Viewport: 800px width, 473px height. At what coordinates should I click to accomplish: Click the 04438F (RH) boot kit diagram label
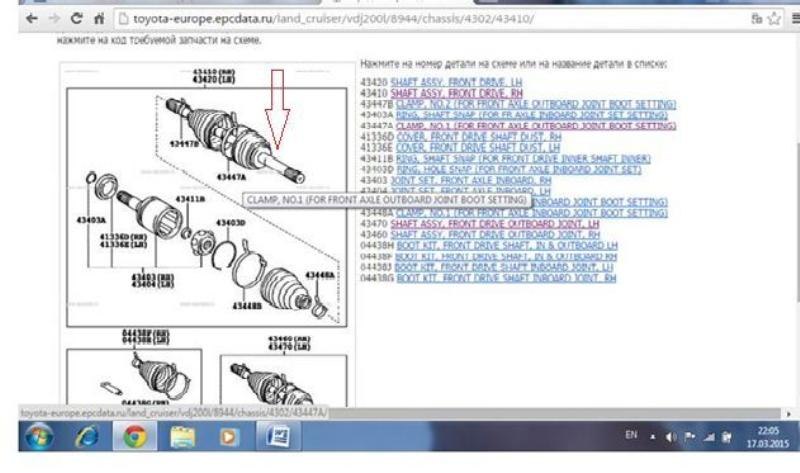(146, 333)
